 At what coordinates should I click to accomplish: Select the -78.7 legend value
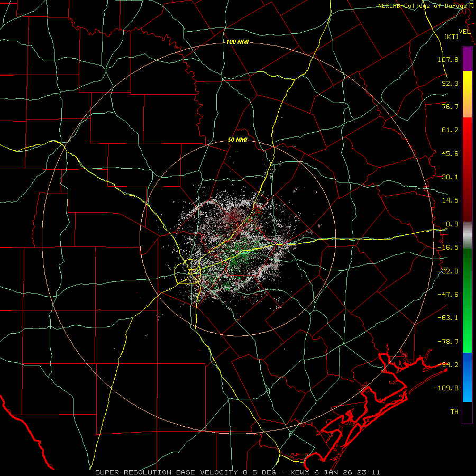[448, 342]
